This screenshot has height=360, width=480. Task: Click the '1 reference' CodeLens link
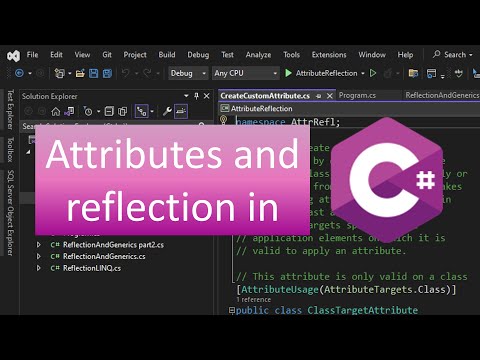coord(254,300)
